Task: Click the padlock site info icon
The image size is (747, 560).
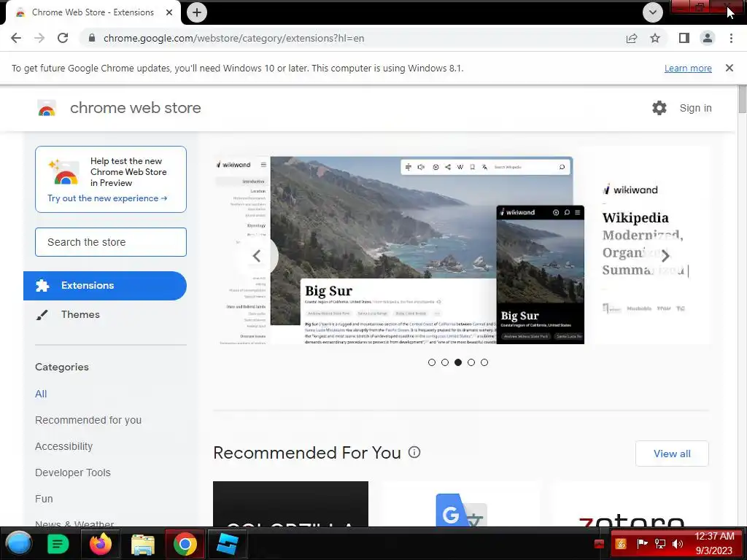Action: 92,38
